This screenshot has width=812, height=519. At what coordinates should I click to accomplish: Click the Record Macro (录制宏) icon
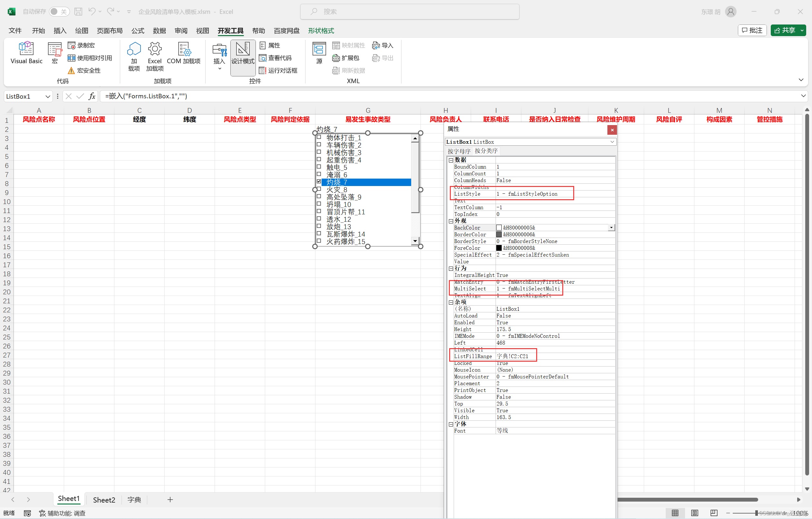tap(72, 45)
